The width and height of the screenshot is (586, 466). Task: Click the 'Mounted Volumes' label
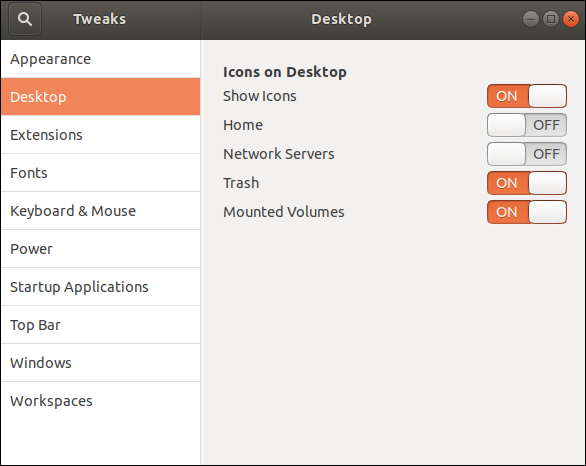pos(284,212)
